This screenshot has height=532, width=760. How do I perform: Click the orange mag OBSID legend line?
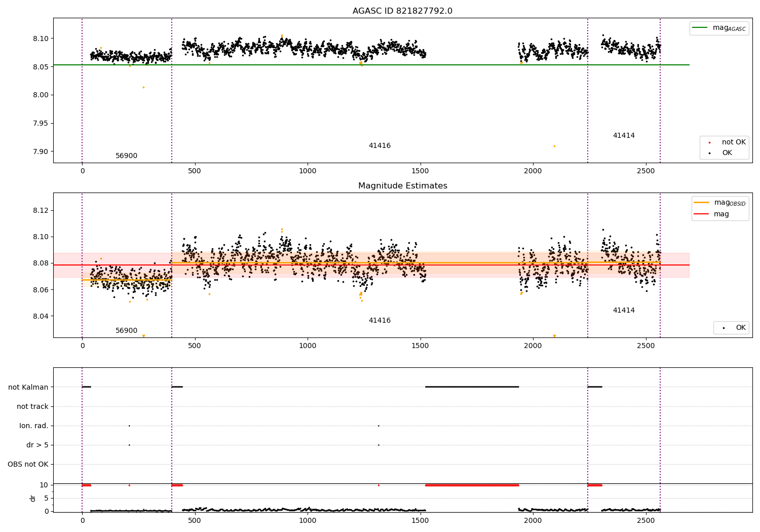pos(702,202)
